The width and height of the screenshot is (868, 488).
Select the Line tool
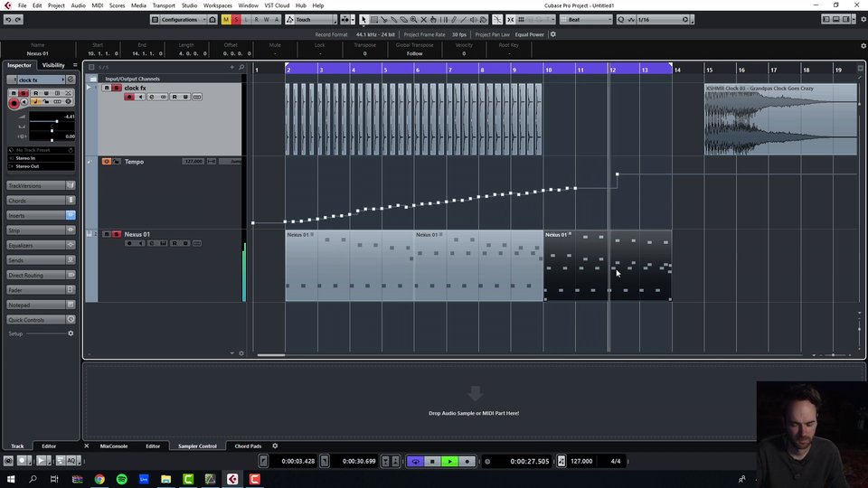pos(463,19)
